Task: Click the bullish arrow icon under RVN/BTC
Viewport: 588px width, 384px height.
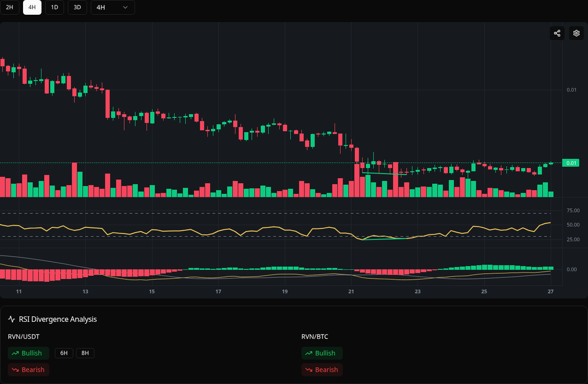Action: click(309, 353)
